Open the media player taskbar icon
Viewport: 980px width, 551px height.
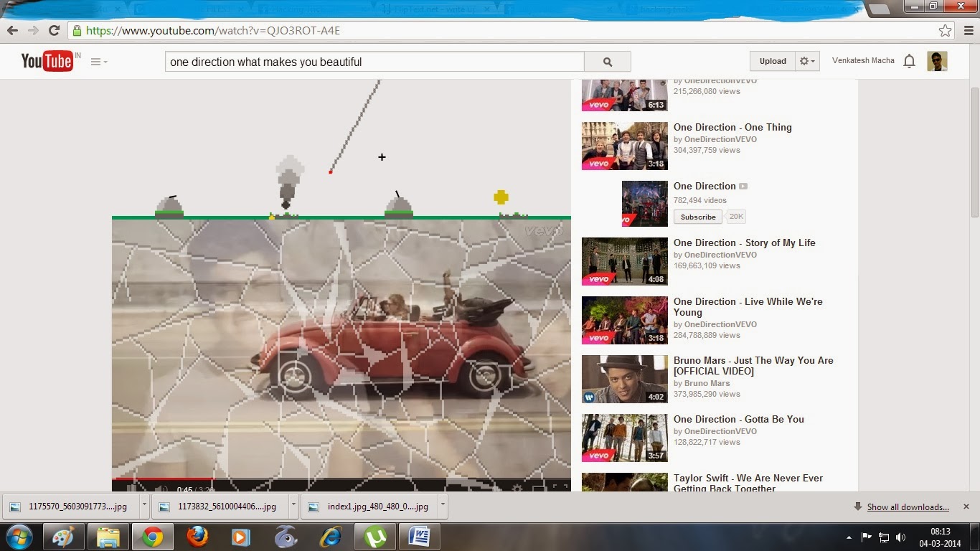click(x=241, y=537)
